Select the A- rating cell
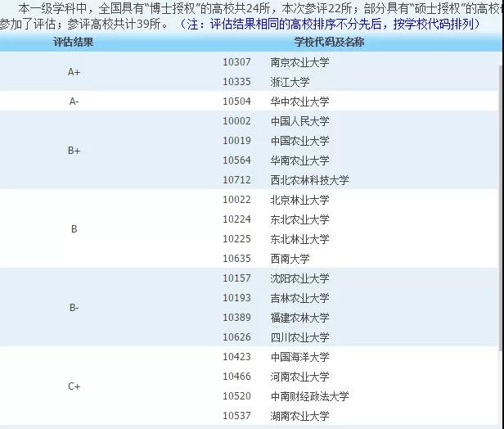This screenshot has height=429, width=504. pos(74,102)
